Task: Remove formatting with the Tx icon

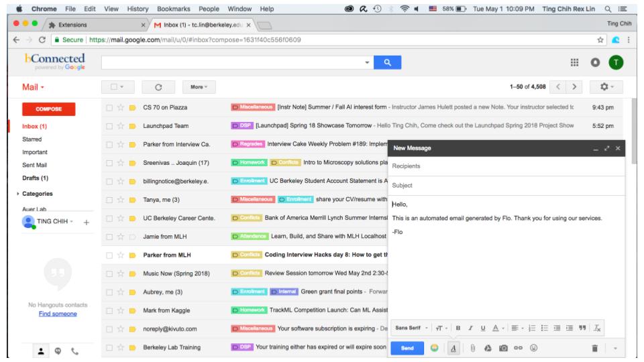Action: tap(597, 328)
